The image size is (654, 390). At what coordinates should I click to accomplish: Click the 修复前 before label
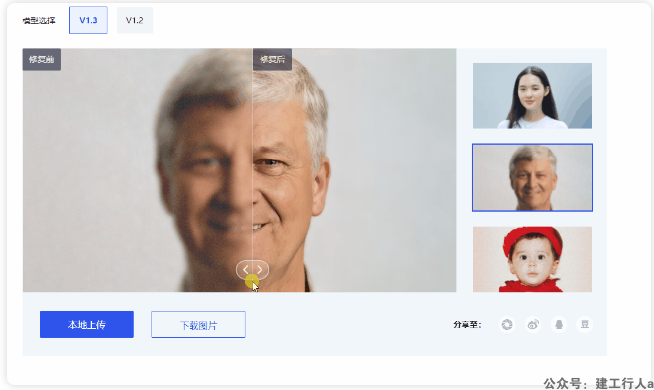coord(42,59)
